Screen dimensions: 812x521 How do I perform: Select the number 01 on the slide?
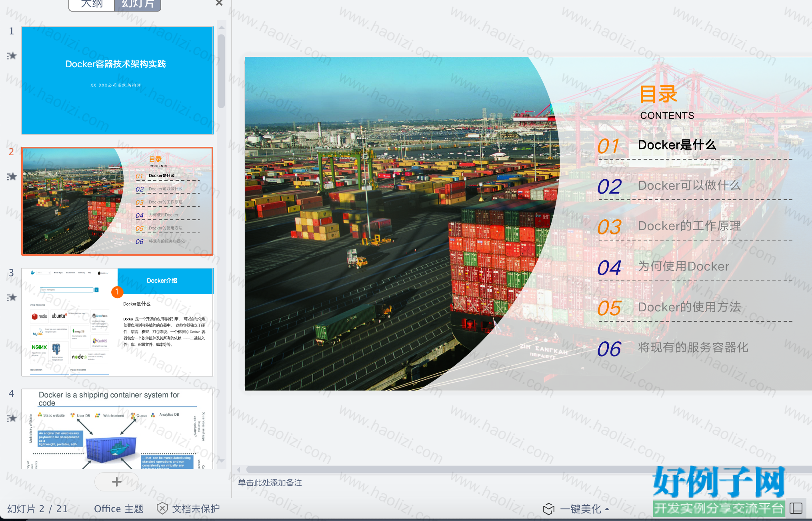[x=608, y=146]
